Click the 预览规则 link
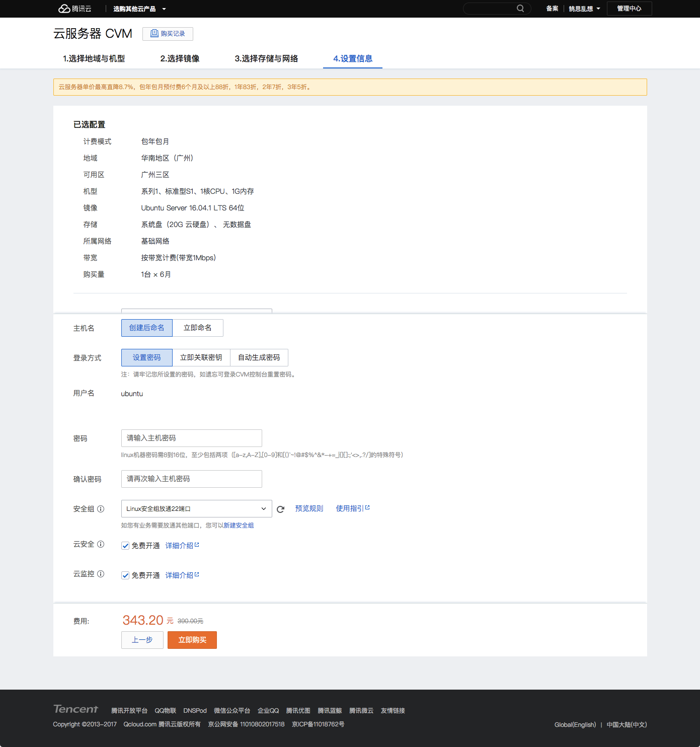The width and height of the screenshot is (700, 747). (309, 508)
